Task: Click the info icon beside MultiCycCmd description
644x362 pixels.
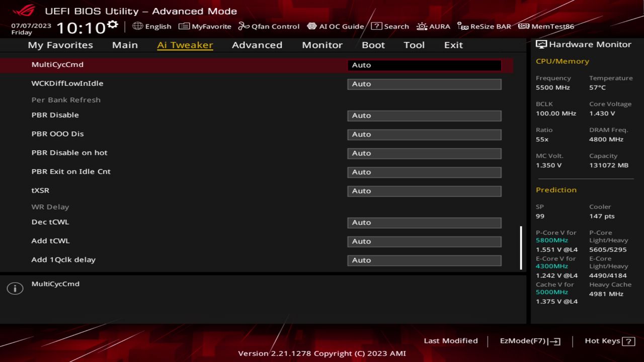Action: click(x=15, y=289)
